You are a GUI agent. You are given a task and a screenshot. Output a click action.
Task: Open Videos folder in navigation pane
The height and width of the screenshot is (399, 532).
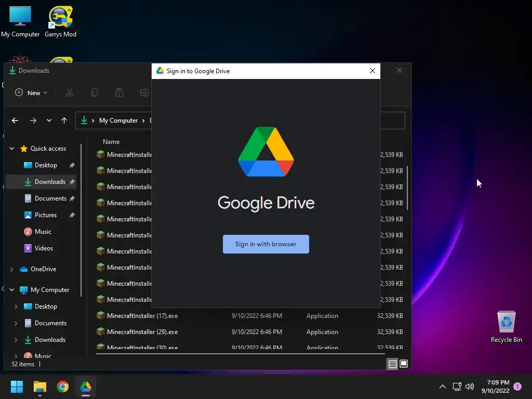tap(44, 248)
